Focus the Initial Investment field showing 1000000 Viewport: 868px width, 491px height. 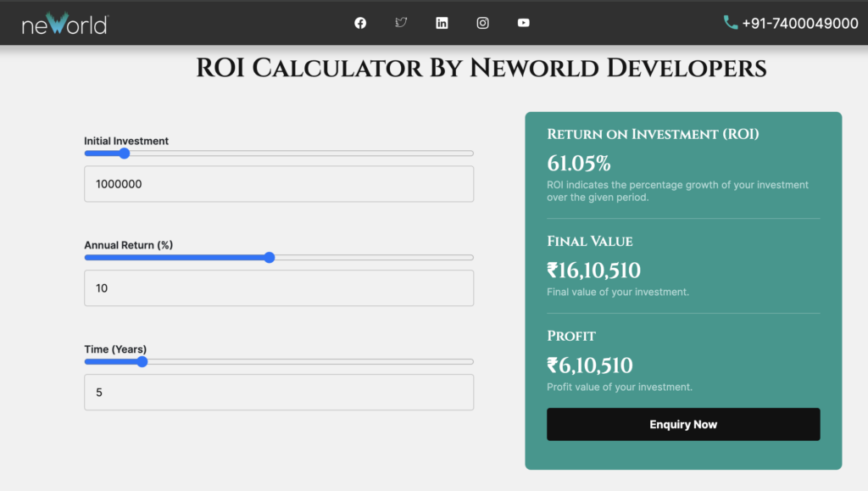(278, 184)
